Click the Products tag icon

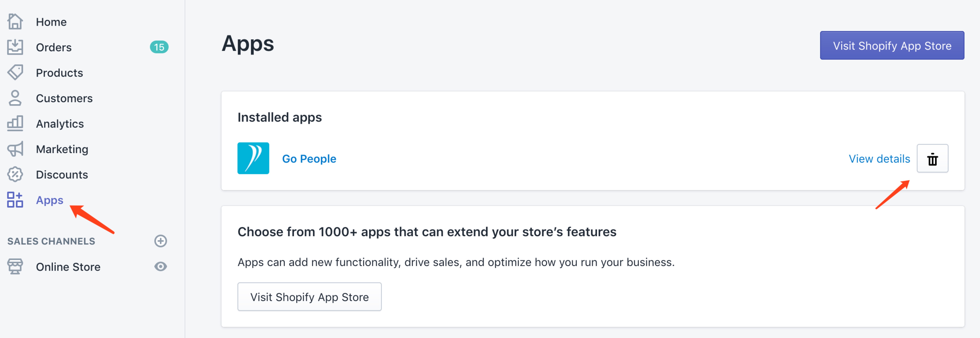click(15, 73)
